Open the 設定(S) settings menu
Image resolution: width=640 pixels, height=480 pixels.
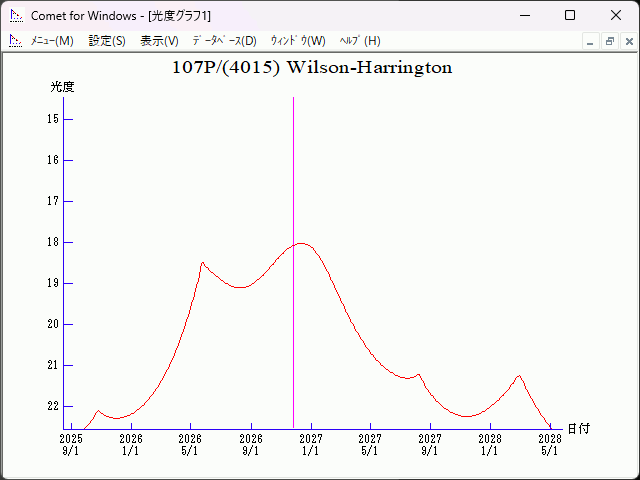tap(107, 41)
